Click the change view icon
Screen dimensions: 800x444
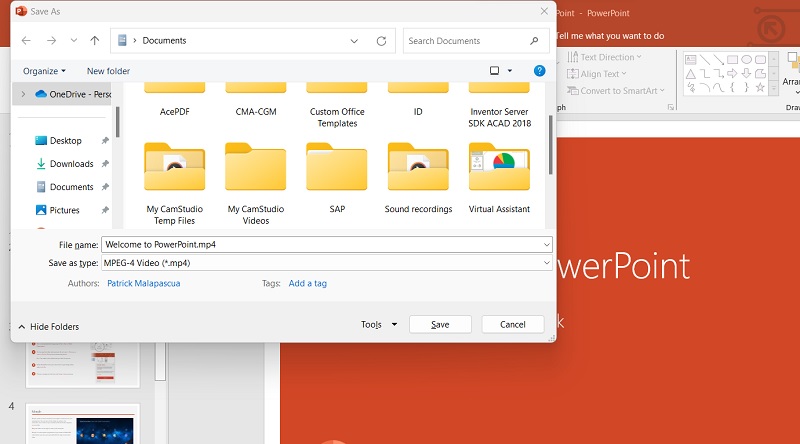click(x=494, y=70)
